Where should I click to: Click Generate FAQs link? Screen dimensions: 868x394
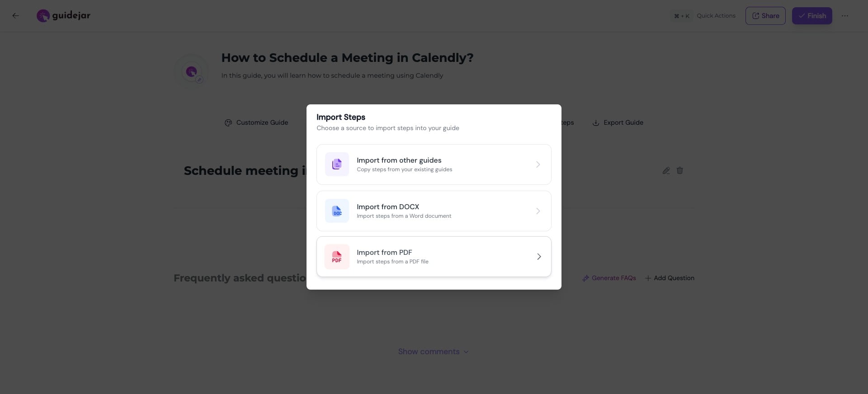coord(609,278)
